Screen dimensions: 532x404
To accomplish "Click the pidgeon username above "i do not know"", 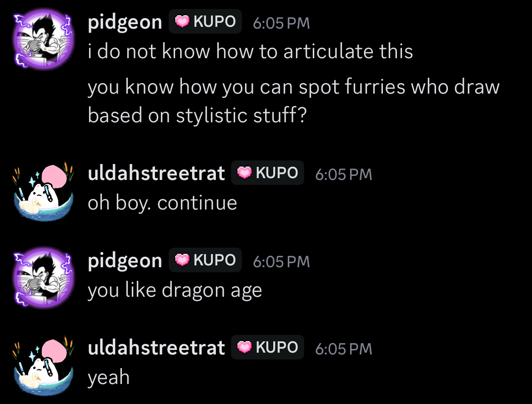I will point(125,22).
